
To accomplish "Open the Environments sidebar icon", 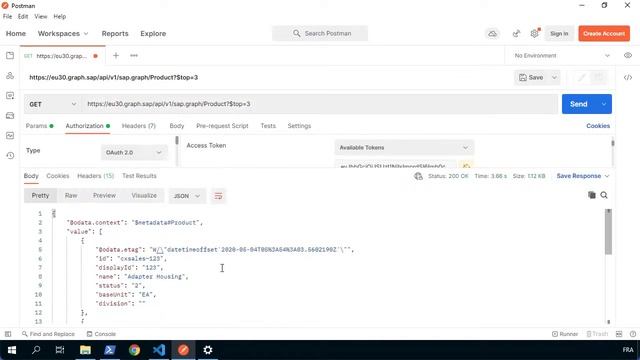I will pos(10,96).
